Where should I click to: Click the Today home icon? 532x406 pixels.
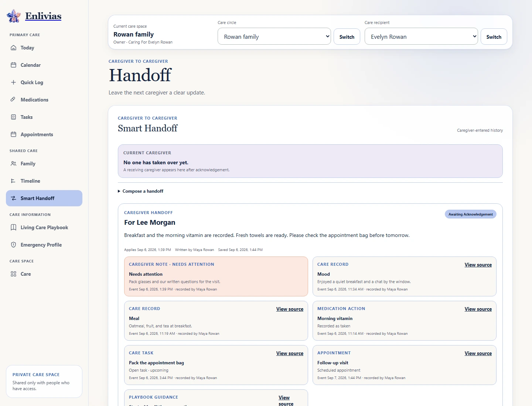coord(13,48)
